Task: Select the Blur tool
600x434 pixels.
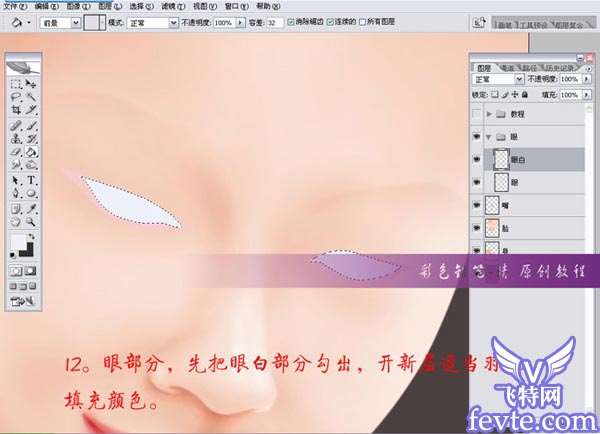Action: click(16, 165)
